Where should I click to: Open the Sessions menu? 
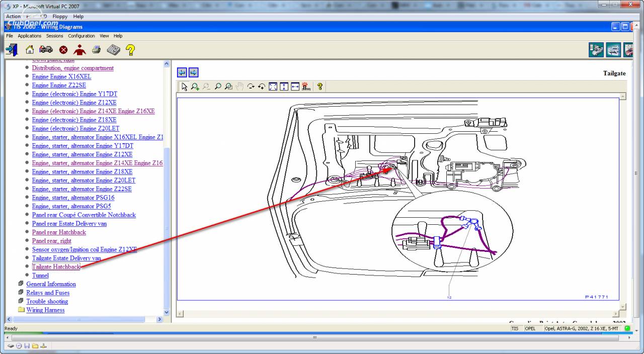tap(55, 36)
